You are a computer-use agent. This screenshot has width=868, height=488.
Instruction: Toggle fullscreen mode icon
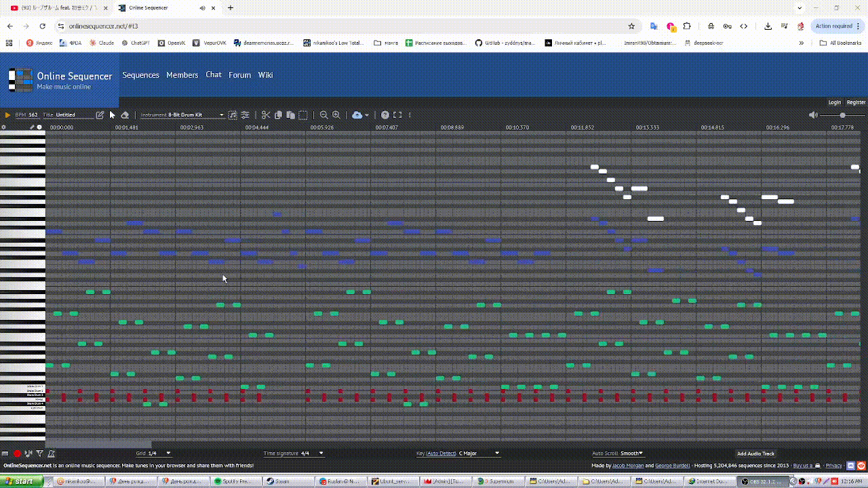[x=397, y=115]
